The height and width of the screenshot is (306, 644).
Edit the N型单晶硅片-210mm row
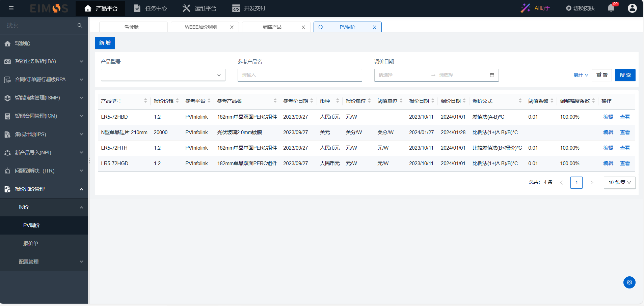[x=608, y=132]
